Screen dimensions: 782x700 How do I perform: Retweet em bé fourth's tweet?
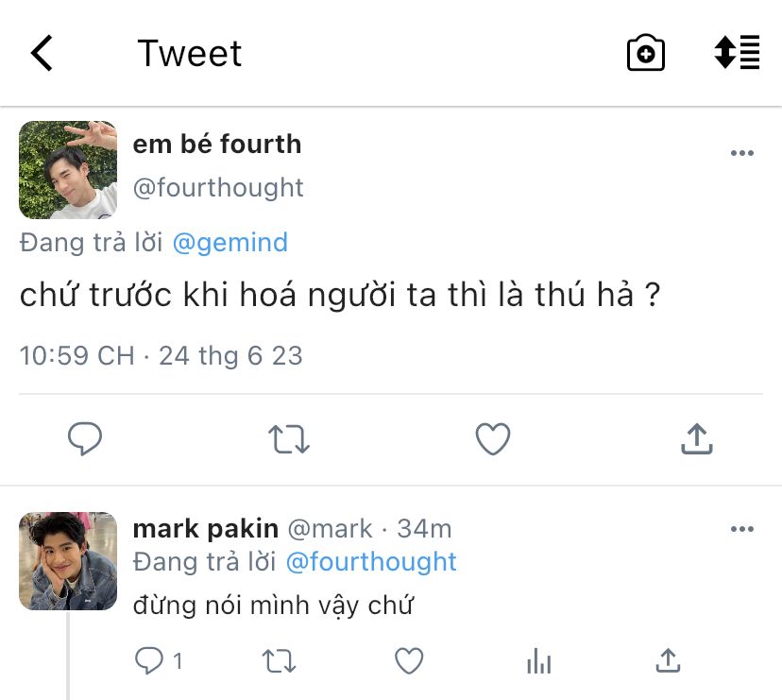(288, 438)
